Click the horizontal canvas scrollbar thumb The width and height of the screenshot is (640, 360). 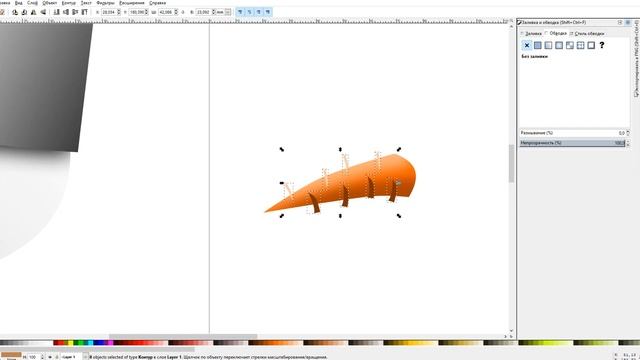click(x=183, y=336)
